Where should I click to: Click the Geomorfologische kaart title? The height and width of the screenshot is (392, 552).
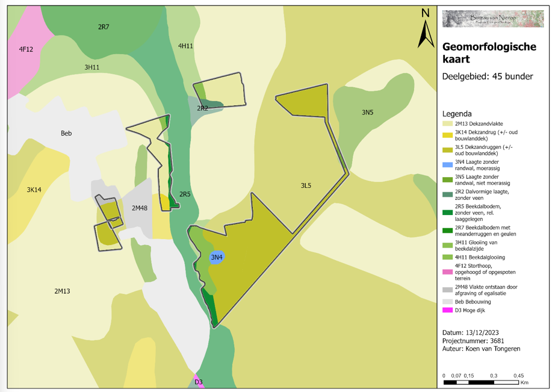(489, 53)
